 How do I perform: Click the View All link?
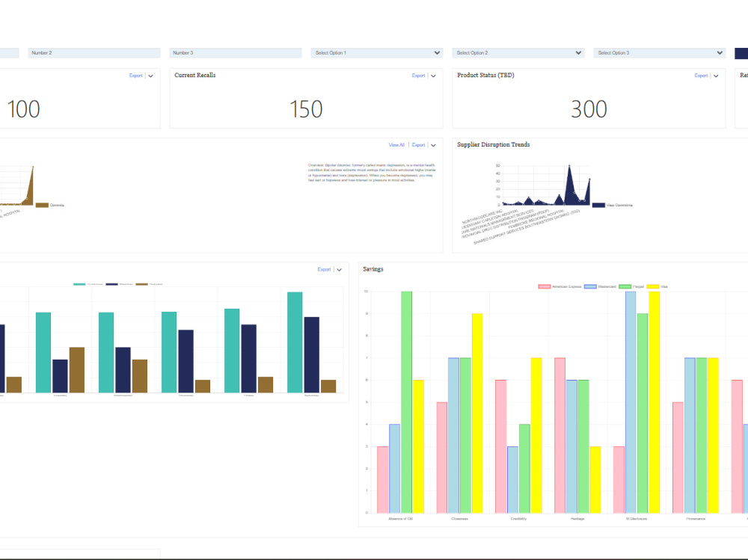click(396, 145)
